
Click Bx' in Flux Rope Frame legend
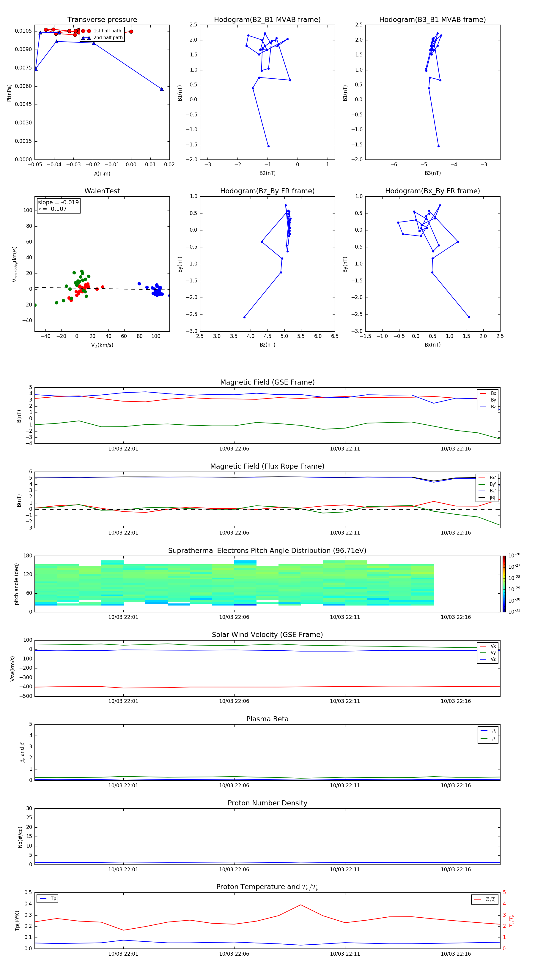(487, 478)
